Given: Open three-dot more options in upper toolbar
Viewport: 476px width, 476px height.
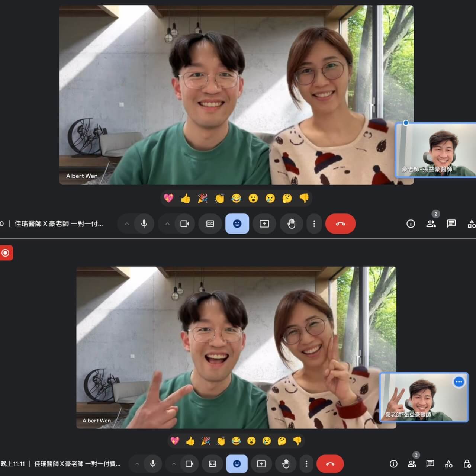Looking at the screenshot, I should 314,223.
